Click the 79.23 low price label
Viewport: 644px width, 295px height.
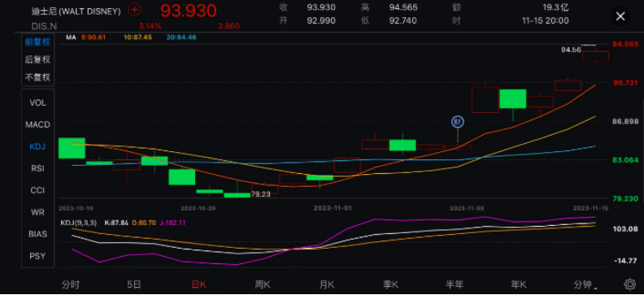point(261,194)
